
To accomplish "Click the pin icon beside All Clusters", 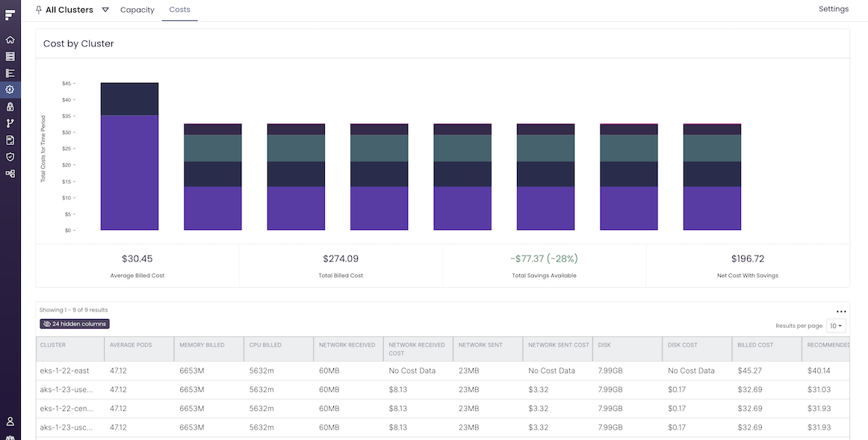I will pyautogui.click(x=39, y=10).
